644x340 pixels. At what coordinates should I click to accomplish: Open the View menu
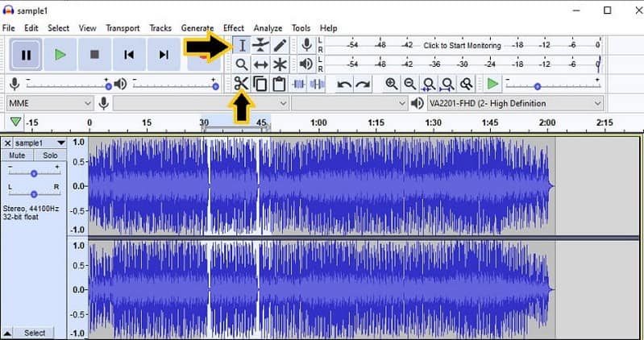click(88, 28)
